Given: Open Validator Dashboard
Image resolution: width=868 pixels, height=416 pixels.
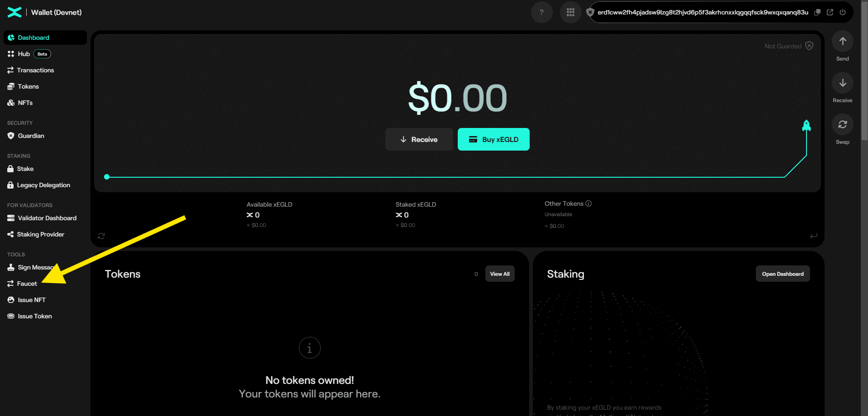Looking at the screenshot, I should [x=45, y=218].
